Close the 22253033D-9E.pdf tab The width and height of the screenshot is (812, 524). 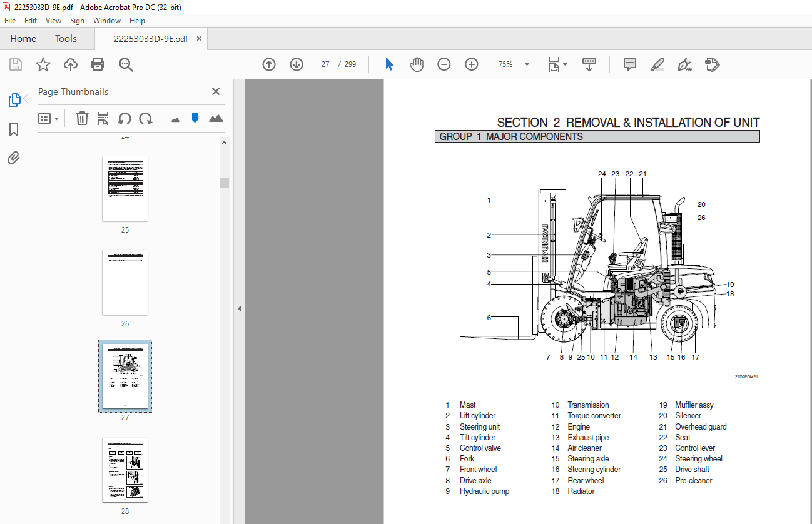(200, 39)
